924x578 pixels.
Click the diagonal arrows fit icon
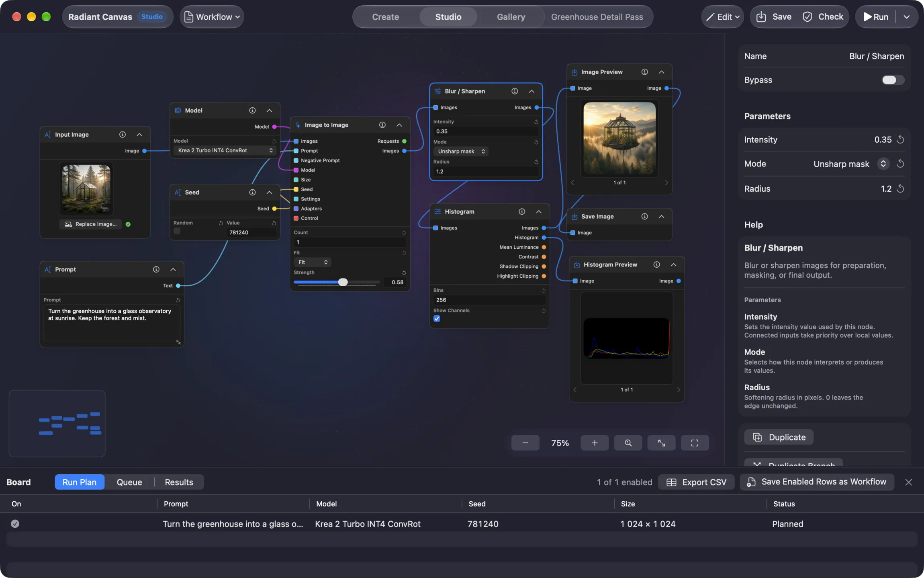point(661,443)
